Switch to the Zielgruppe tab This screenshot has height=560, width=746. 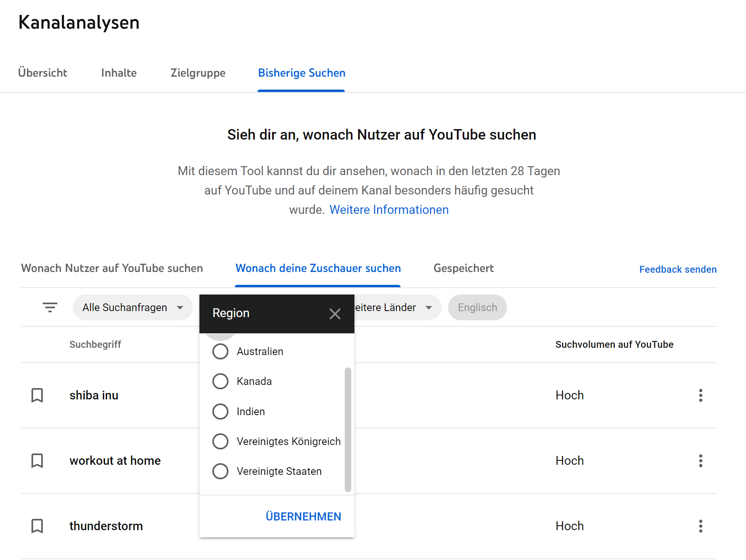198,73
